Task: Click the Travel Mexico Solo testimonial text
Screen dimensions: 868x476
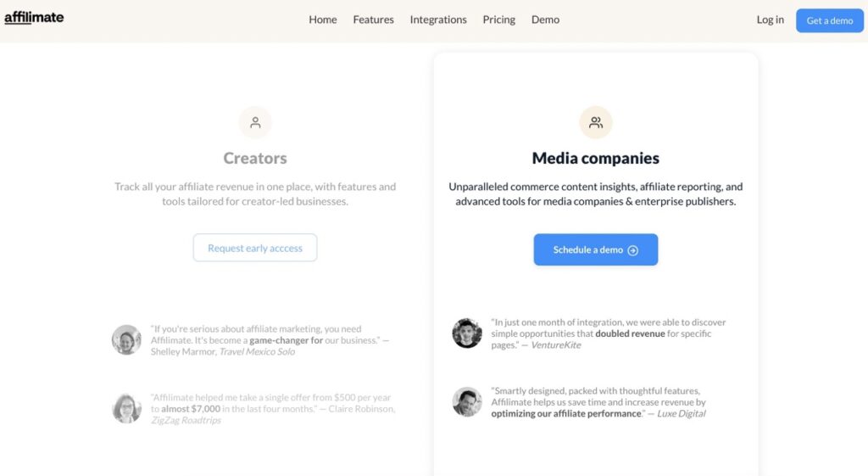Action: [270, 340]
